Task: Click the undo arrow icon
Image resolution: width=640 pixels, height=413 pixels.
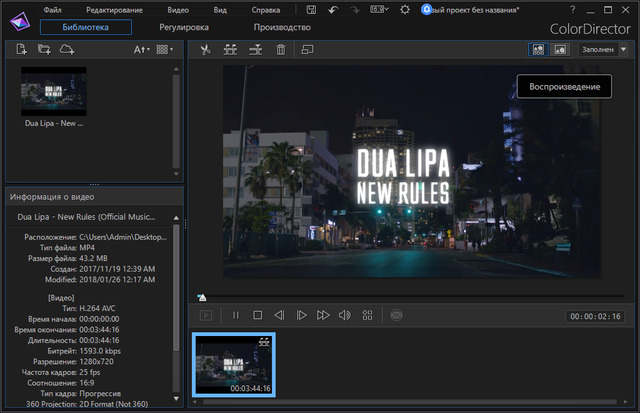Action: [x=333, y=9]
